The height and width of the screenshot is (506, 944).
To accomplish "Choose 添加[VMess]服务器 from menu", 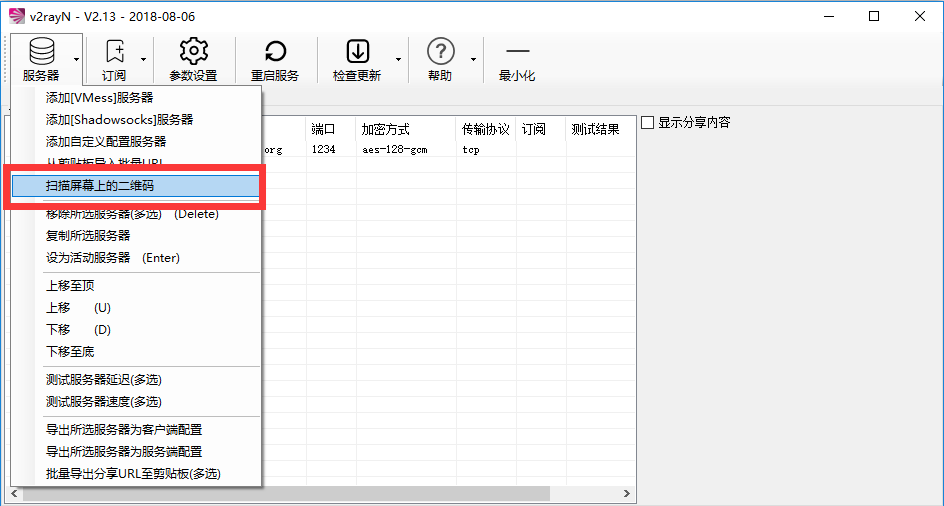I will point(100,98).
